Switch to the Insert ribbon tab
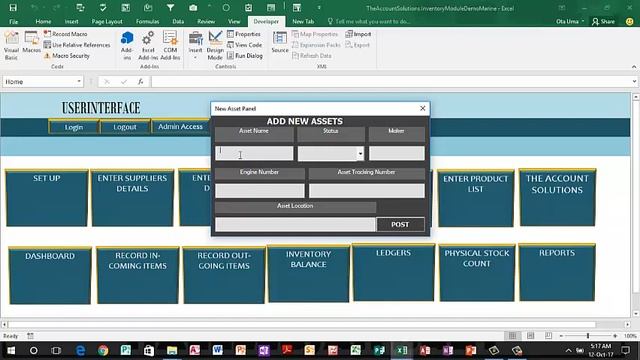 coord(71,21)
